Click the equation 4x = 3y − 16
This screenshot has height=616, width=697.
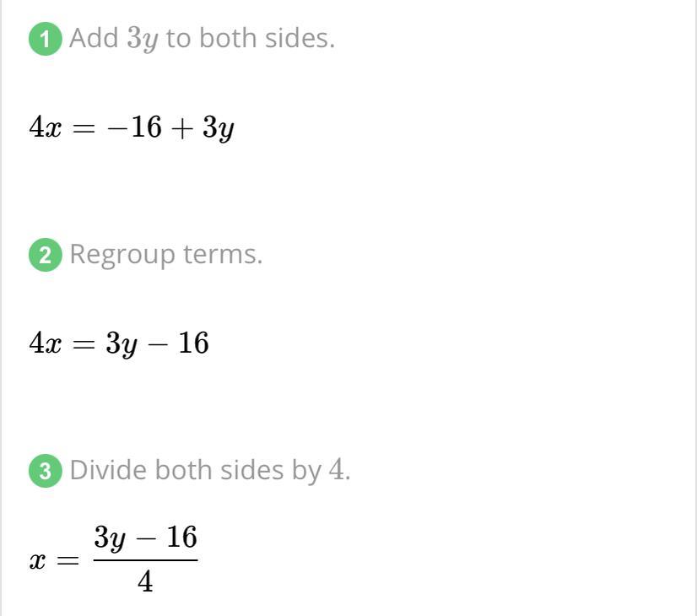(x=119, y=344)
